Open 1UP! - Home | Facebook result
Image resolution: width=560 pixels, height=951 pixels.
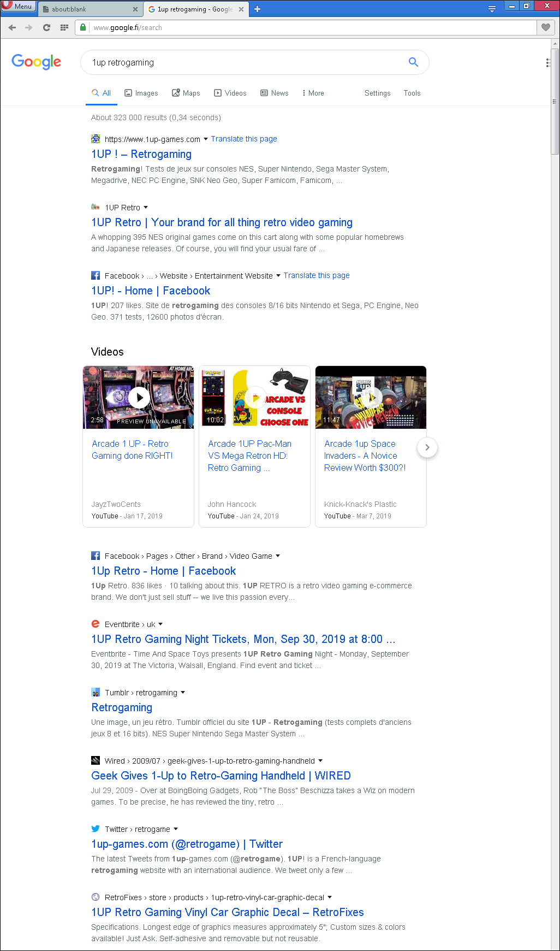151,291
